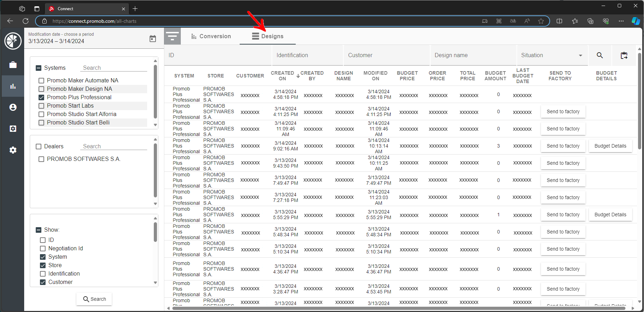Click the Search button below filters

tap(94, 299)
